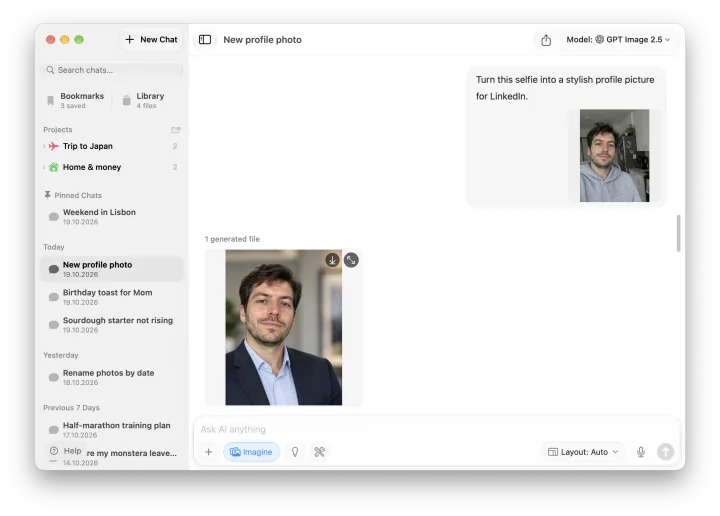Click the "1 generated file" label

pos(232,239)
